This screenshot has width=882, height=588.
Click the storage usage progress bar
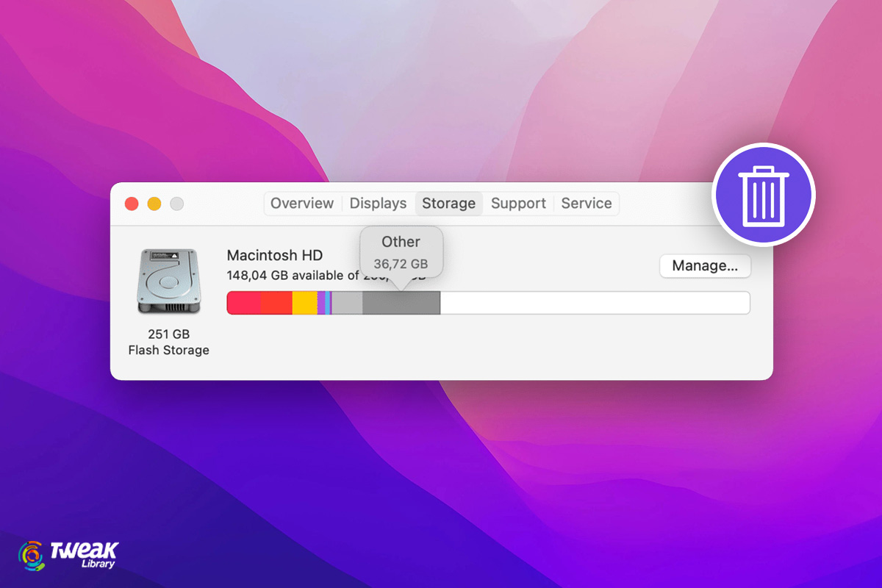pos(488,302)
